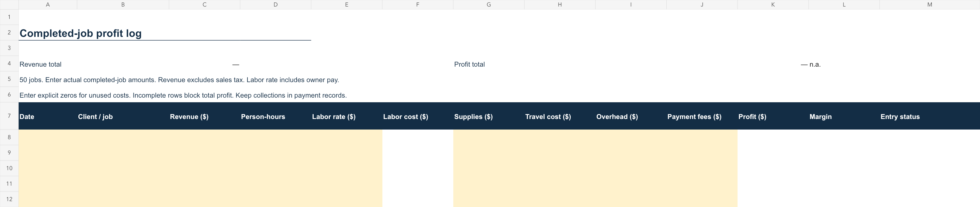Select the Travel cost ($) header cell

pos(560,117)
